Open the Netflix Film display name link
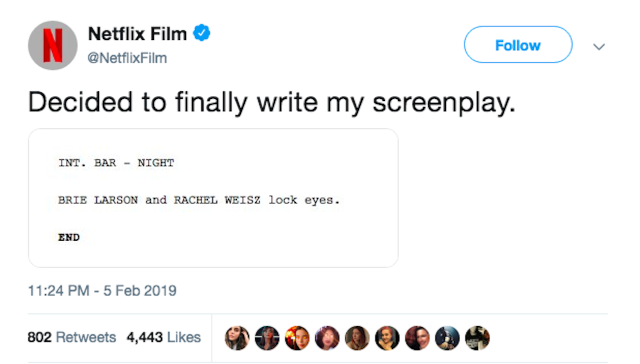Screen dimensions: 640x364 coord(137,34)
